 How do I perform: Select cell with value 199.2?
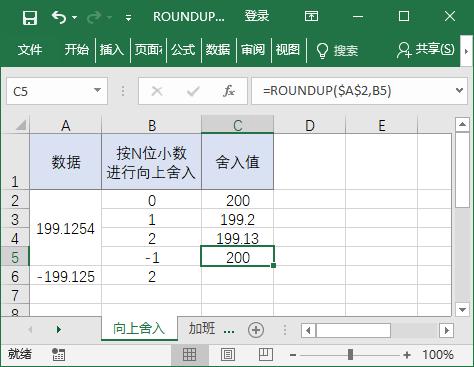[x=238, y=219]
